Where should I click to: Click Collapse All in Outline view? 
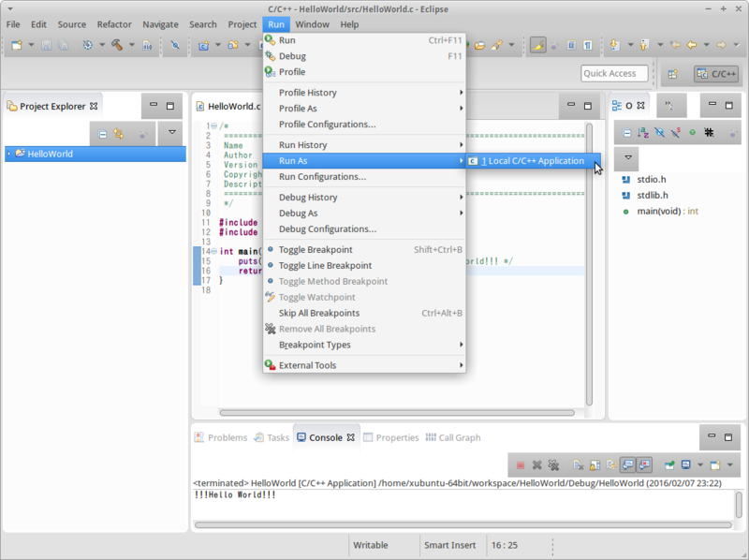627,133
